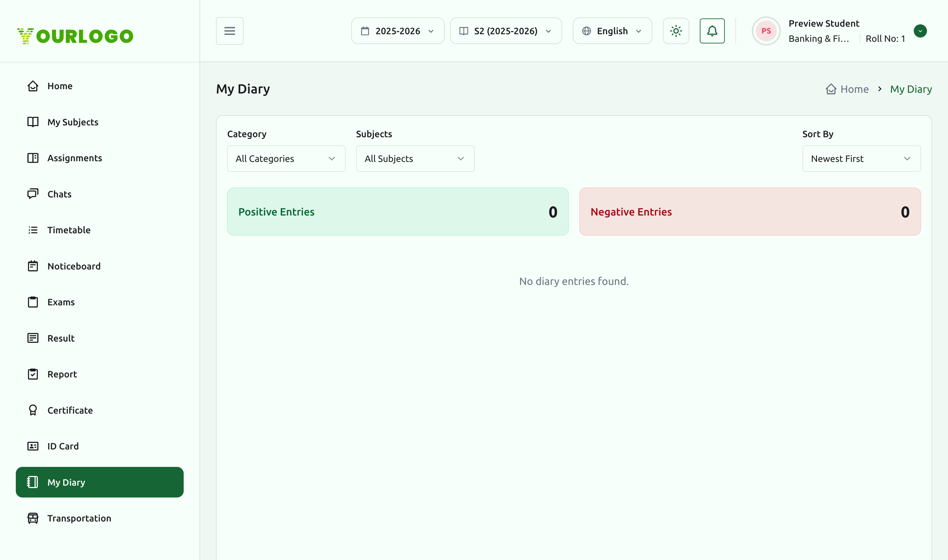
Task: Click the My Diary page heading
Action: (243, 89)
